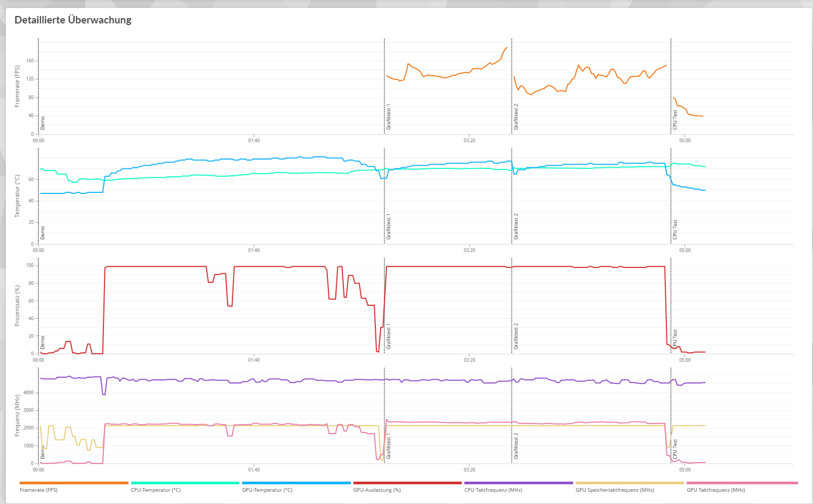Select the Grafiktest 2 marker in the Prozentsatz chart
The height and width of the screenshot is (504, 813).
(x=516, y=336)
